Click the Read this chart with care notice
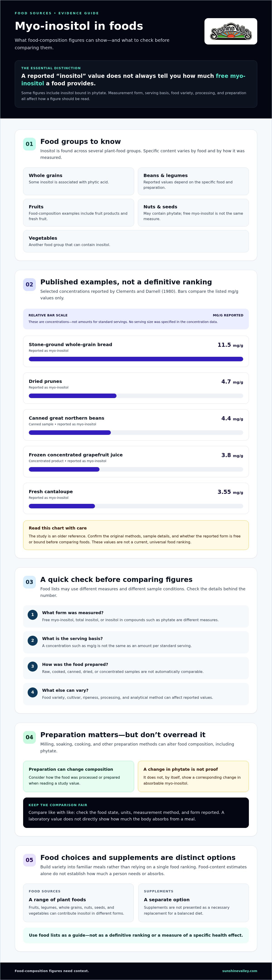Screen dimensions: 272x980 pyautogui.click(x=136, y=535)
